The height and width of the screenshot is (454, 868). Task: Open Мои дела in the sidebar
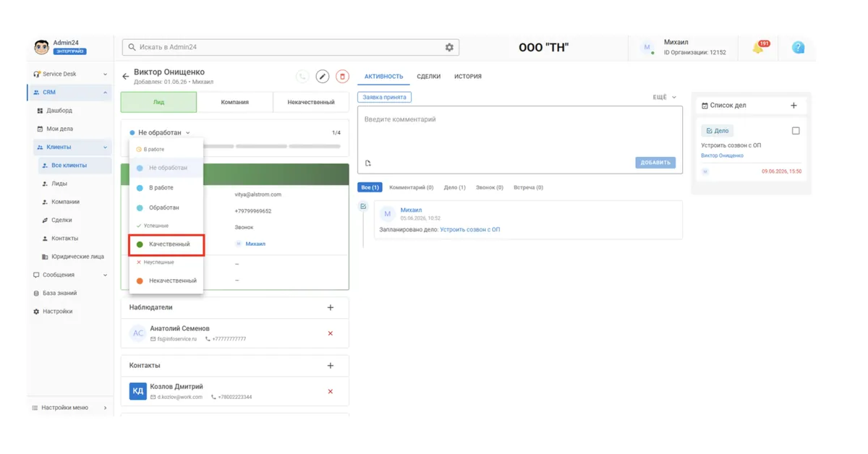click(61, 129)
